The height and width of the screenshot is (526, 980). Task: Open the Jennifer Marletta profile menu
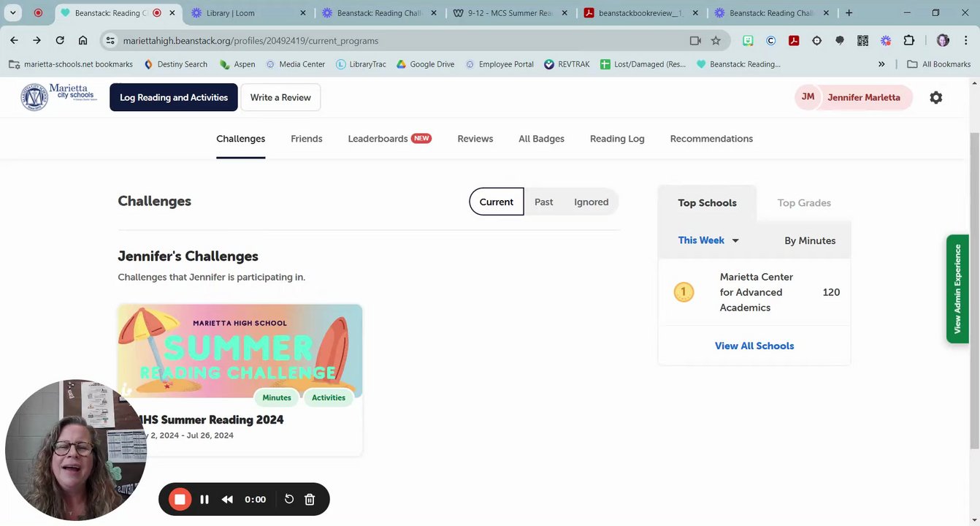(854, 97)
